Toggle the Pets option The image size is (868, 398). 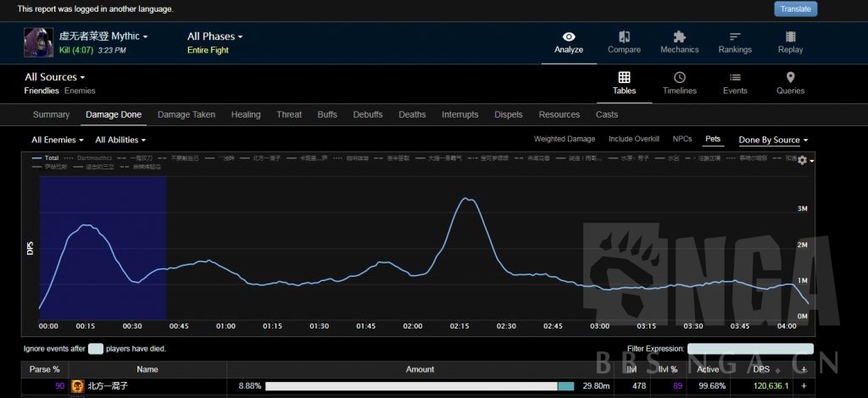coord(713,139)
